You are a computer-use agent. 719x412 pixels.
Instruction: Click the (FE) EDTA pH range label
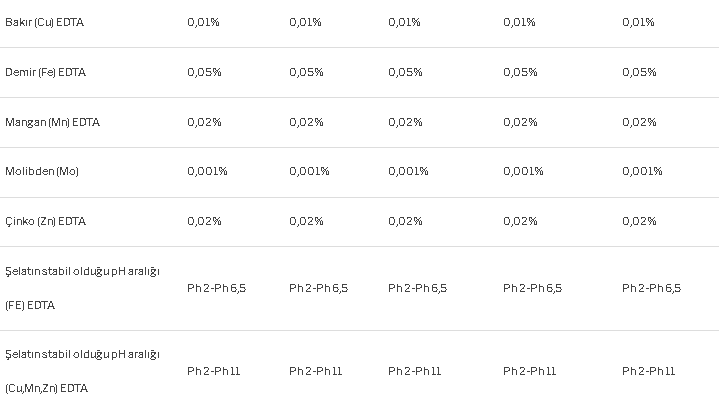[83, 288]
